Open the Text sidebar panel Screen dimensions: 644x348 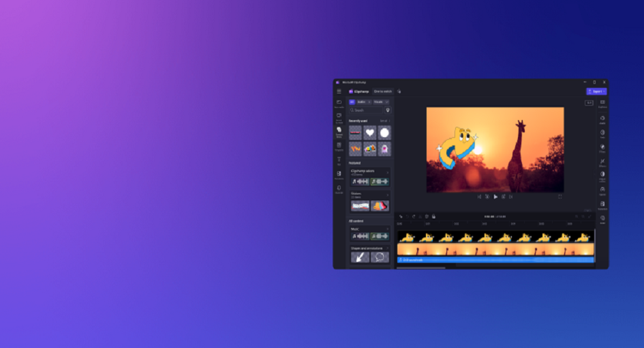click(339, 161)
